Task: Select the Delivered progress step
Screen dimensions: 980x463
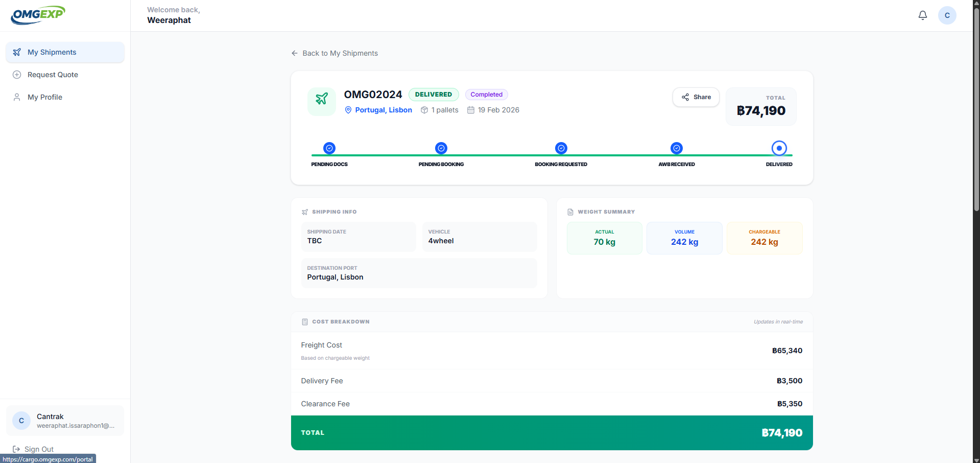Action: tap(779, 148)
